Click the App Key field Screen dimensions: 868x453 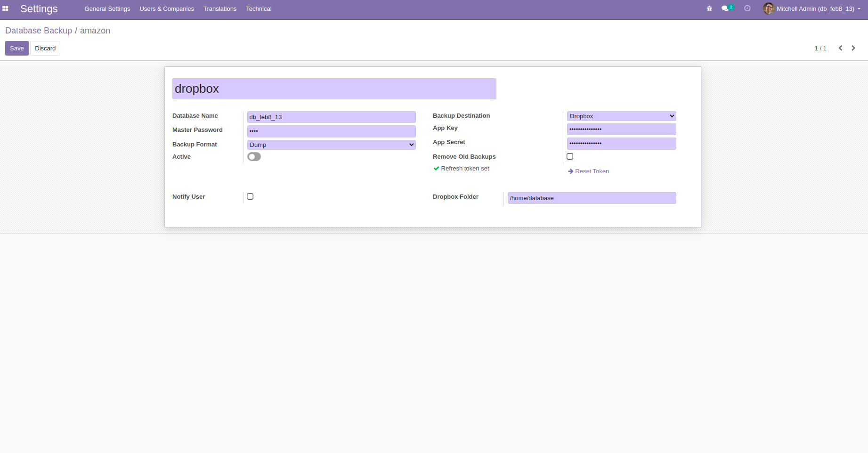(622, 129)
